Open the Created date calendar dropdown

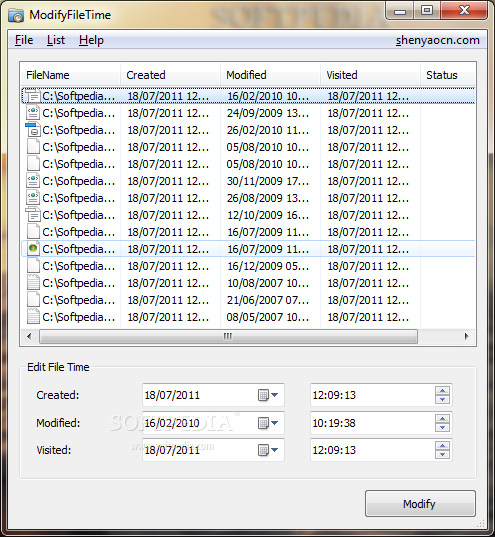click(268, 395)
